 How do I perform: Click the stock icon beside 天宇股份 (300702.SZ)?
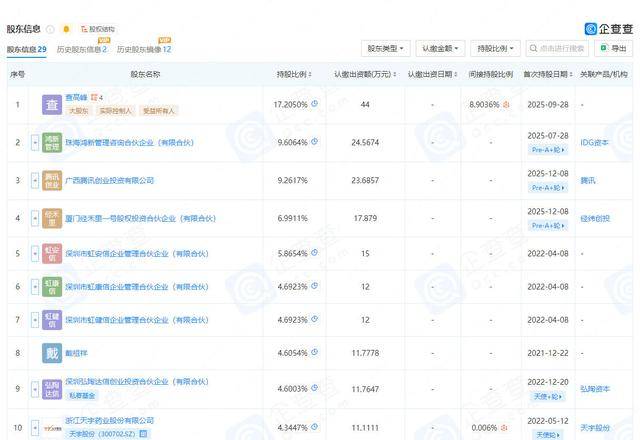[143, 433]
